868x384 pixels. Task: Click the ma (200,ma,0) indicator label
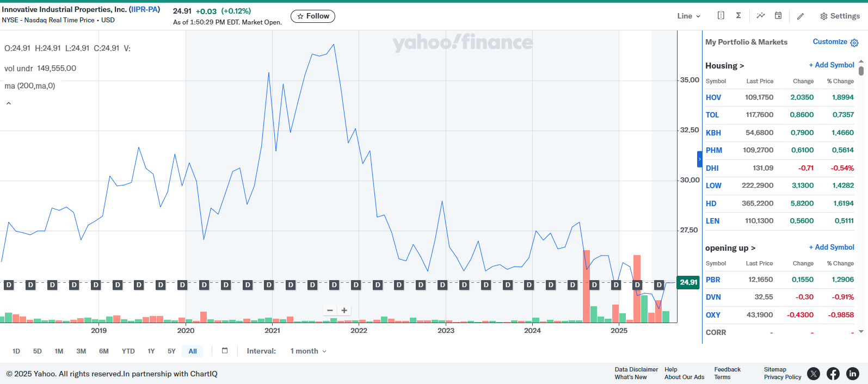tap(30, 86)
